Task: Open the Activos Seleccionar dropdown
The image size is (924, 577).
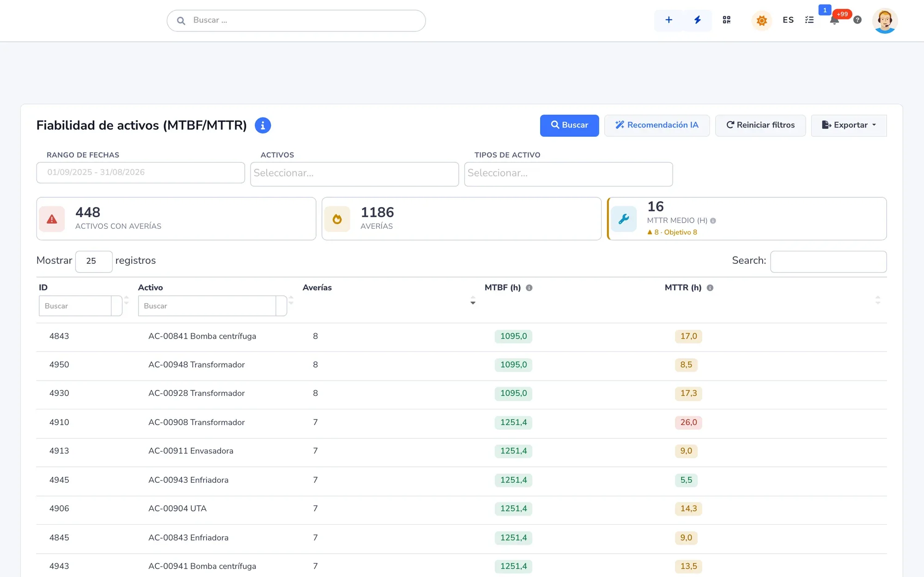Action: (x=354, y=174)
